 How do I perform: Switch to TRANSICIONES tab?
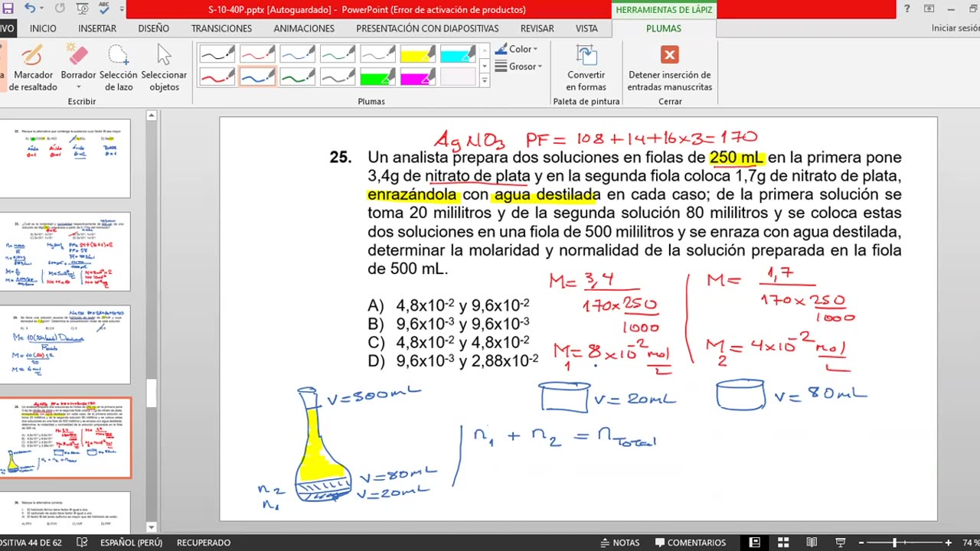pos(221,28)
